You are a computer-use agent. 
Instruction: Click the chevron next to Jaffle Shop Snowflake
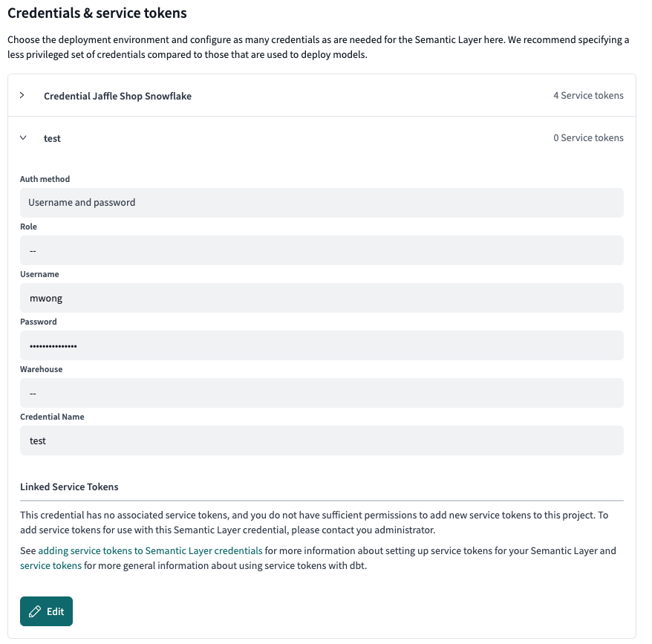22,95
